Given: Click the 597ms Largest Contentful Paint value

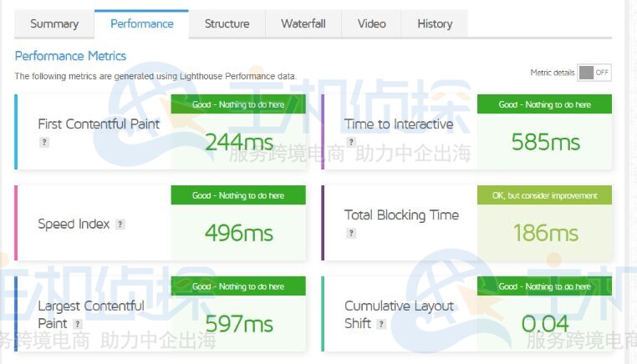Looking at the screenshot, I should (239, 324).
